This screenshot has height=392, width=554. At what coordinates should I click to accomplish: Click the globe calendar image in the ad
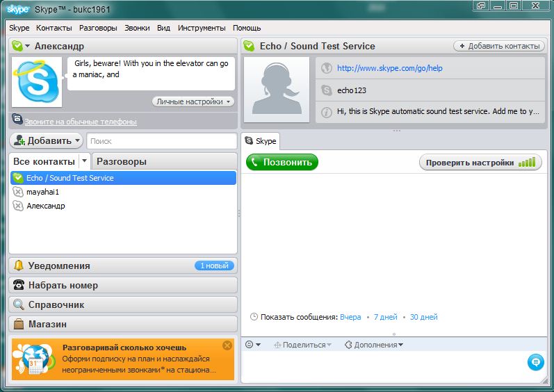click(x=34, y=359)
